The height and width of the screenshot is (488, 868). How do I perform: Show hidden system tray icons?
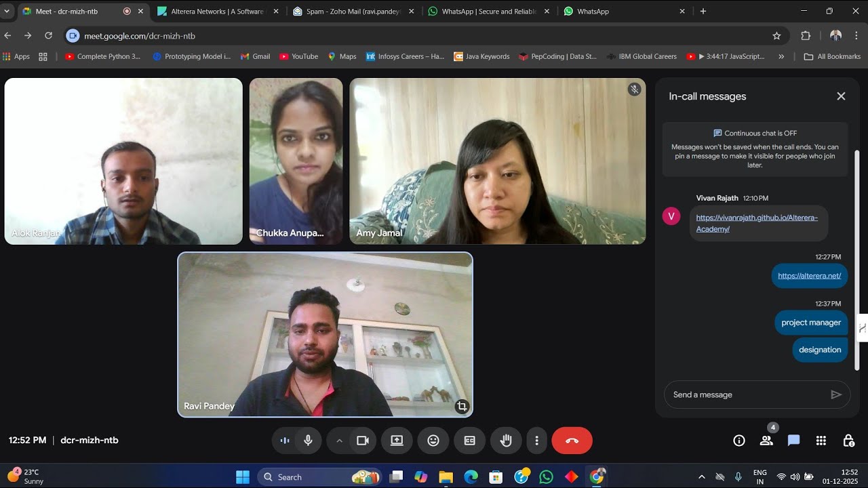(701, 477)
